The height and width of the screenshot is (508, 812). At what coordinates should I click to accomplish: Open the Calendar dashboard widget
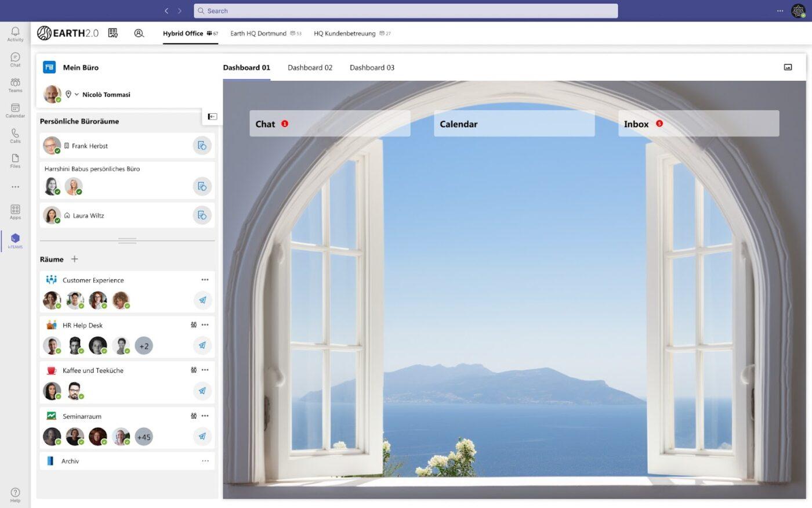click(514, 124)
